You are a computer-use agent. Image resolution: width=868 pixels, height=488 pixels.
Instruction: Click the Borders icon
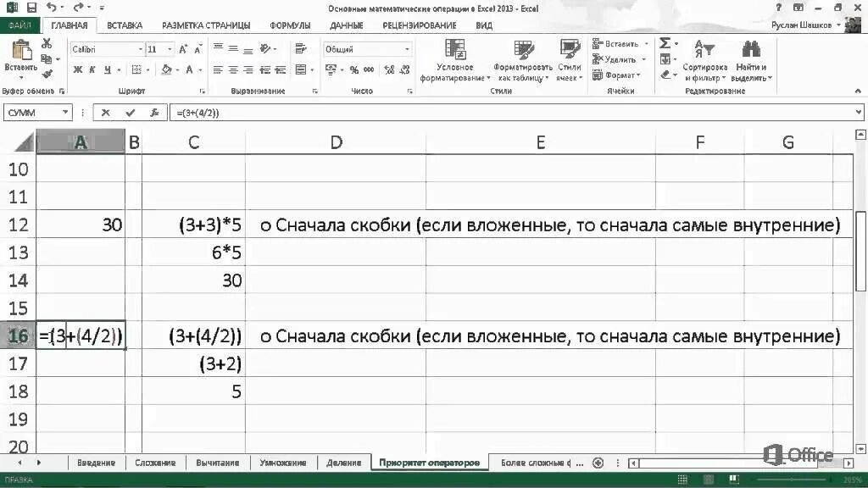click(136, 69)
